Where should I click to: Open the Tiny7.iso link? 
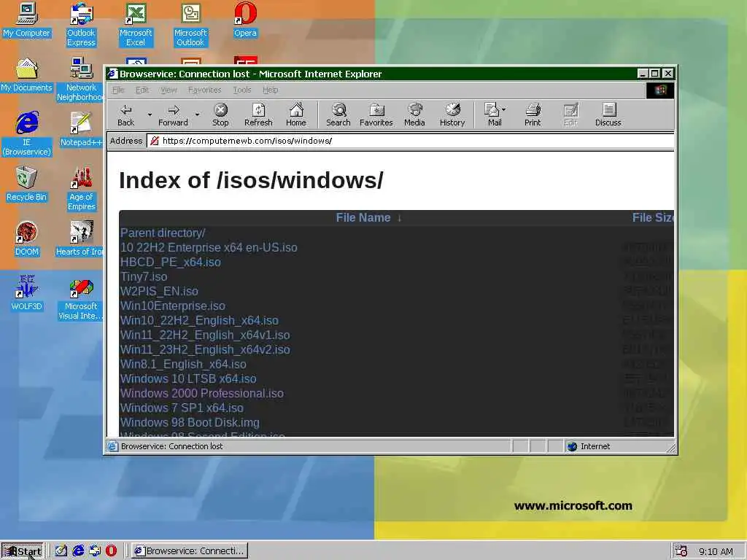pos(144,276)
